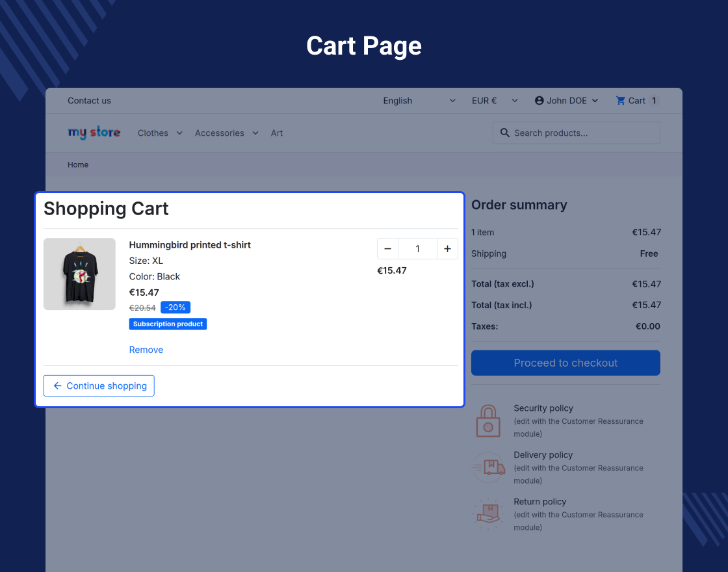Click the struck-through €20.54 price
The height and width of the screenshot is (572, 728).
(x=142, y=308)
